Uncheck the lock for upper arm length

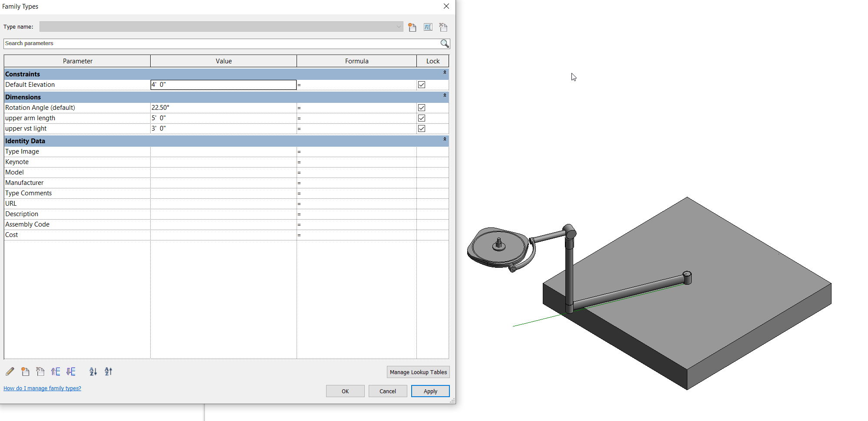click(x=421, y=118)
